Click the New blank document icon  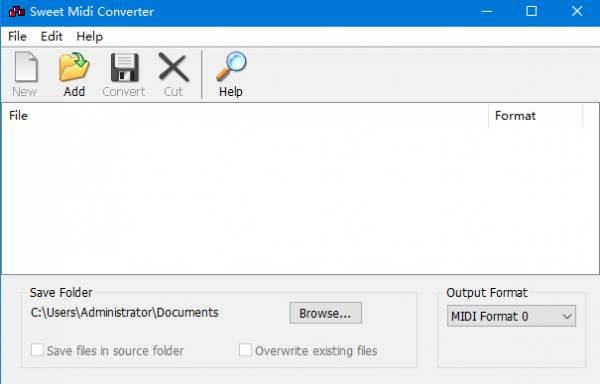pyautogui.click(x=26, y=67)
